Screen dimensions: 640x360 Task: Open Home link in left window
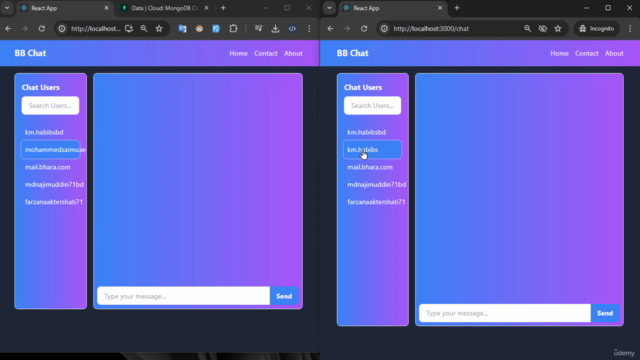click(238, 53)
